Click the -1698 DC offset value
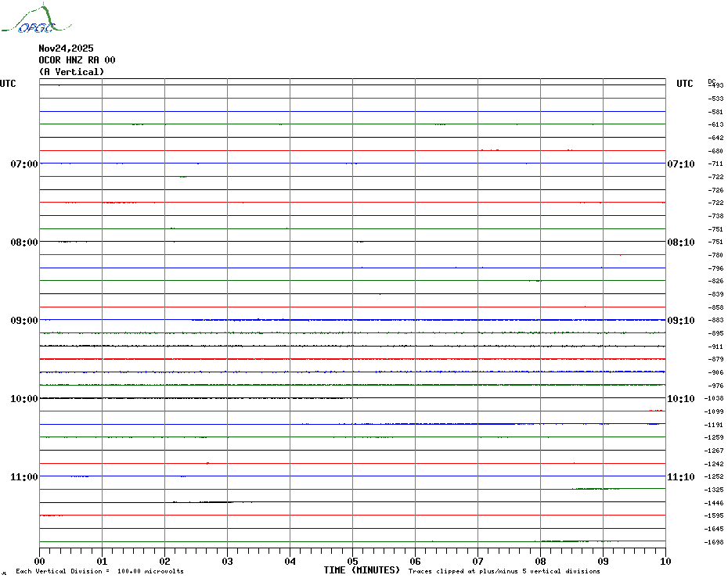 [x=715, y=542]
